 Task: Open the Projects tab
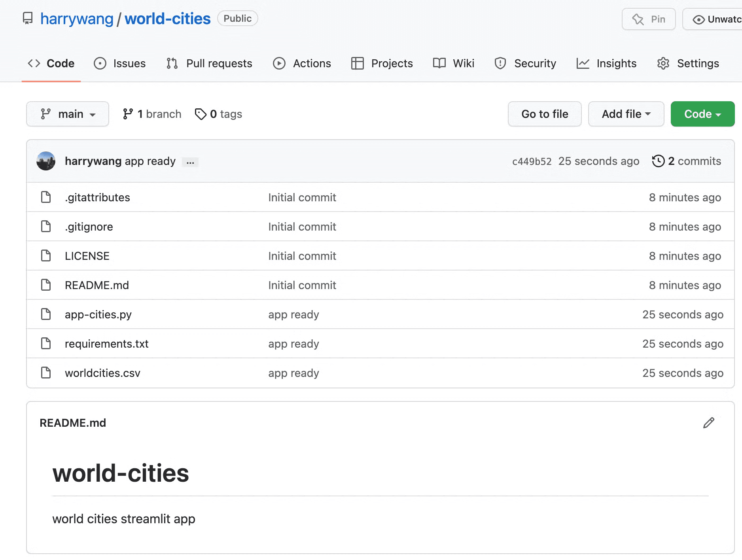point(382,63)
